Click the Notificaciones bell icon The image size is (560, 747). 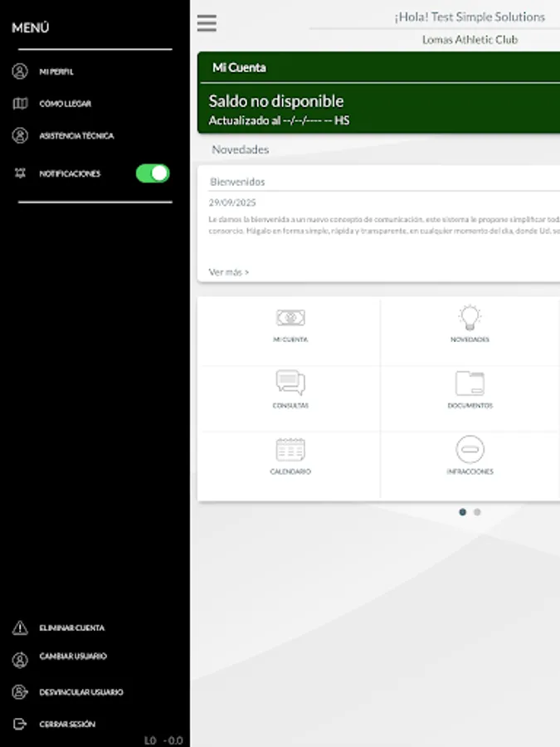point(20,173)
